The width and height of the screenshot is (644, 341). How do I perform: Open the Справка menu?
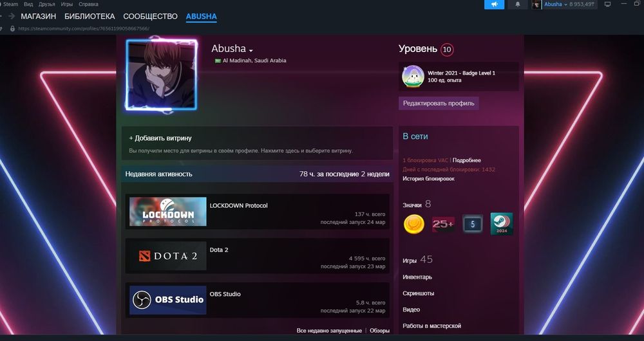[88, 4]
